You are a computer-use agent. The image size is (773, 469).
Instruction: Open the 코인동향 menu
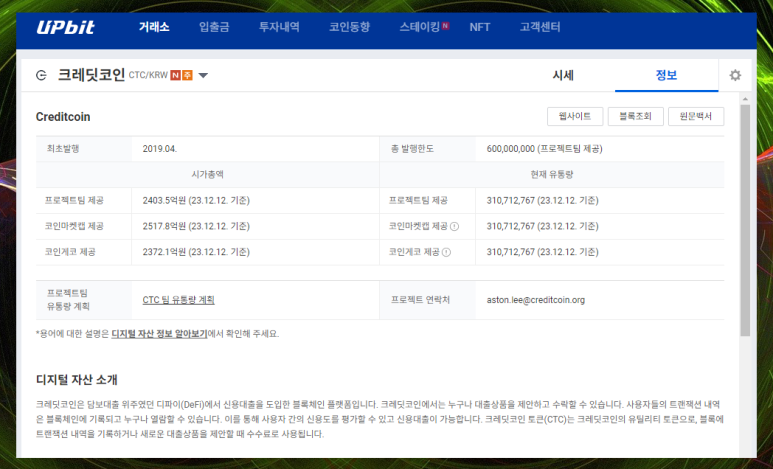coord(350,27)
